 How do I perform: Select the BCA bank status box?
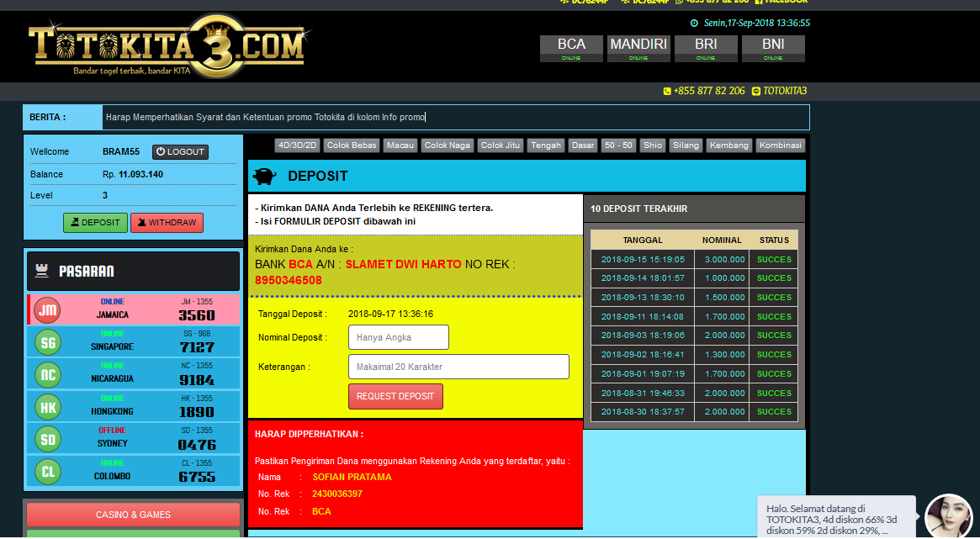point(571,48)
